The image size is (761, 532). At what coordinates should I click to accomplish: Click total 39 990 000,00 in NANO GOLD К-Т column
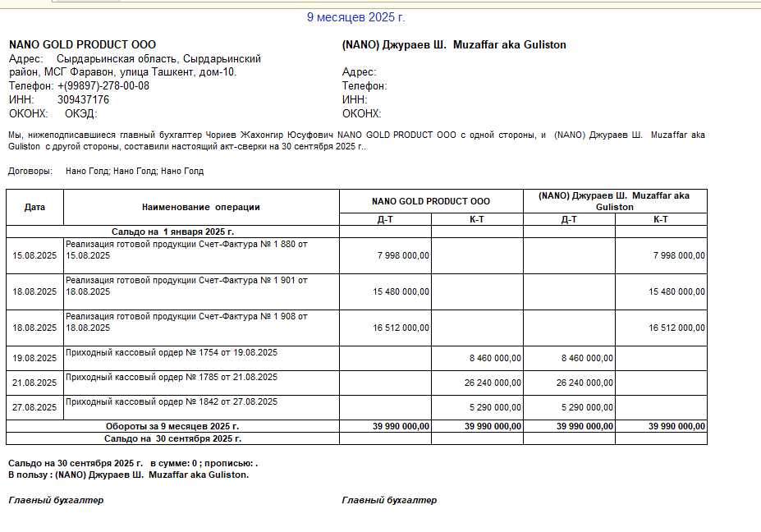coord(493,426)
